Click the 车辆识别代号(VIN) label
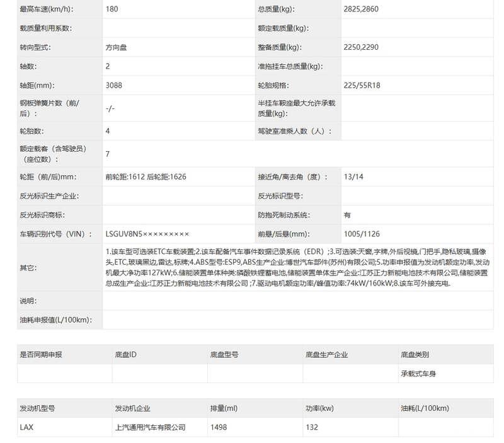Screen dimensions: 504x443 pos(56,234)
